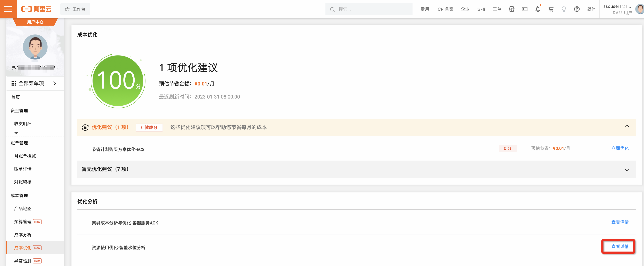Collapse the 优化建议（1 项）section
Viewport: 644px width, 266px height.
627,126
